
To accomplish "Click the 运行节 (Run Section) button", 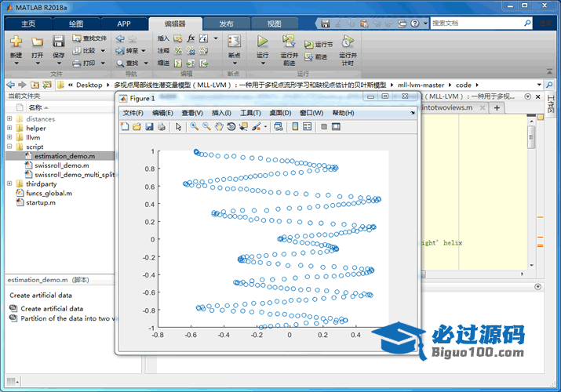I will coord(319,45).
